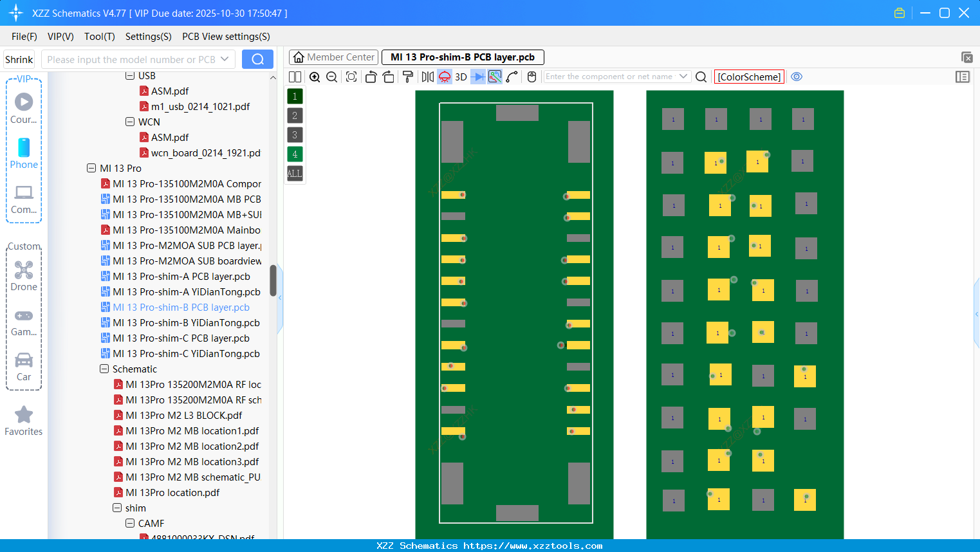
Task: Open the Tool(T) menu
Action: (x=99, y=37)
